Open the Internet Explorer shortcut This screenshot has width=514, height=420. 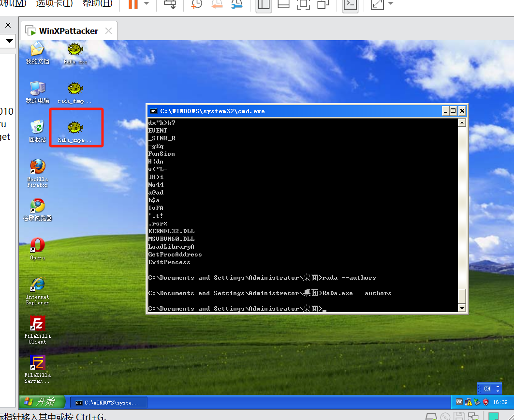tap(37, 291)
